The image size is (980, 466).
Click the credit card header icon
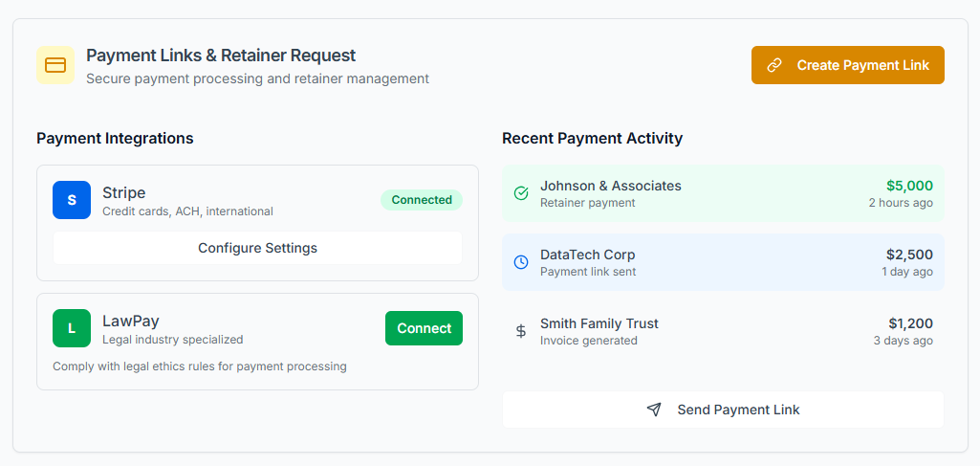point(55,65)
